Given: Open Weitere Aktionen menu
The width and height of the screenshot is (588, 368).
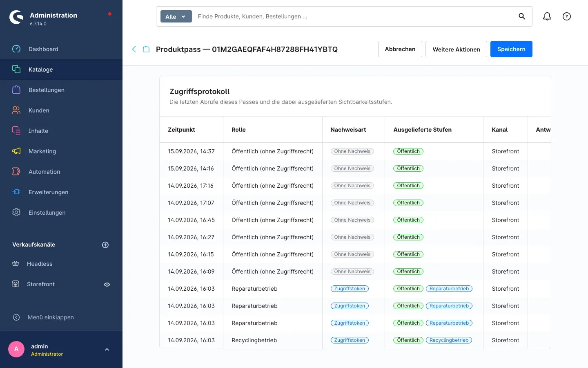Looking at the screenshot, I should [x=456, y=49].
